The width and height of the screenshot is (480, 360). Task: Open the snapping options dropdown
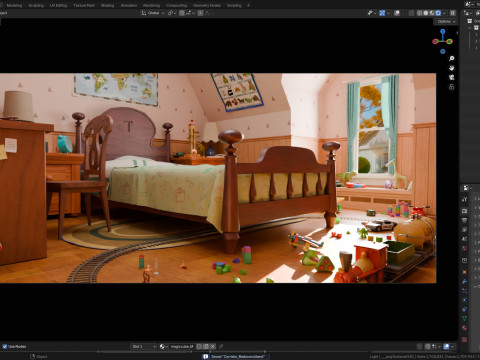[x=190, y=13]
